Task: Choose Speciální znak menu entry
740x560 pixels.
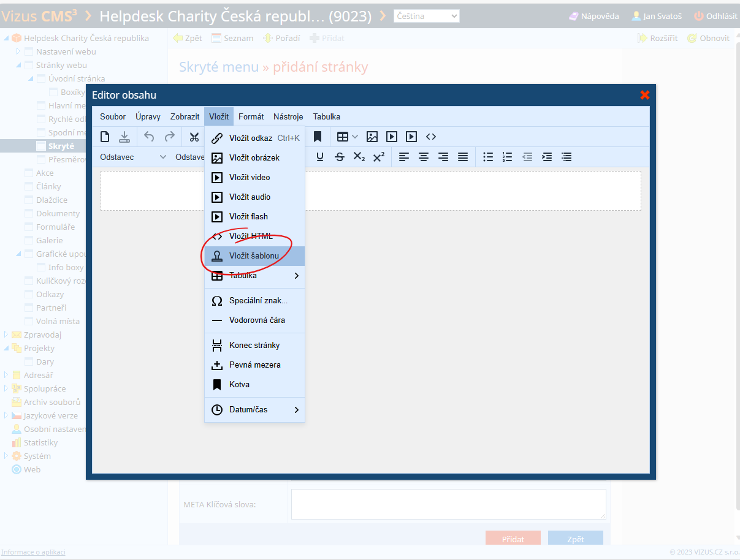Action: coord(254,301)
